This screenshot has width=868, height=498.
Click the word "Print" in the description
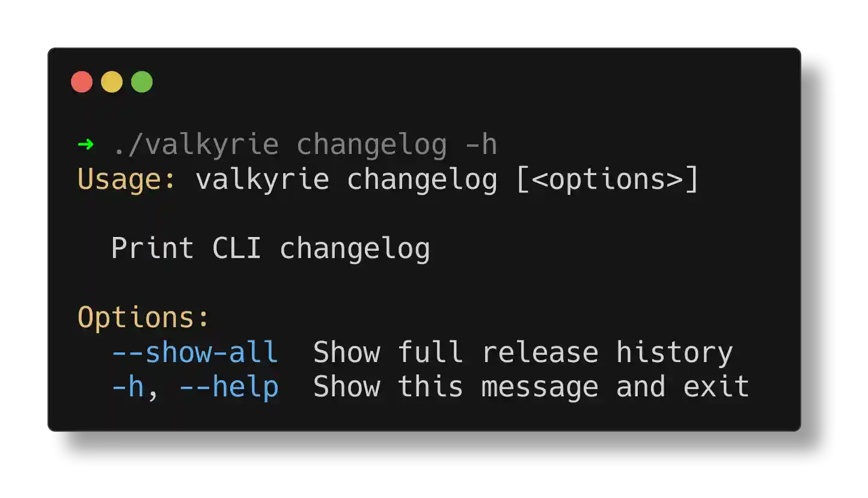(x=152, y=248)
